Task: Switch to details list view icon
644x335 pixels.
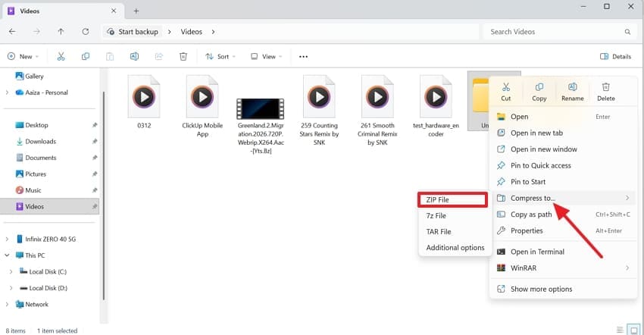Action: (x=620, y=330)
